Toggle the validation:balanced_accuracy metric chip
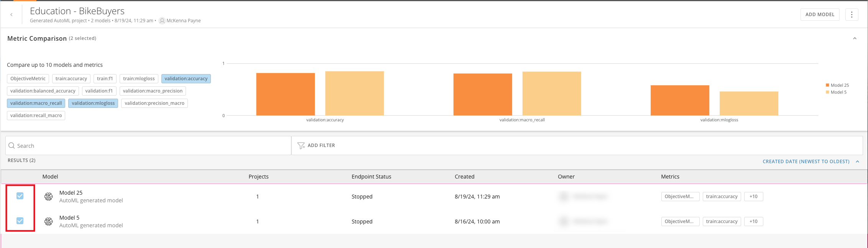Viewport: 868px width, 248px height. tap(43, 91)
